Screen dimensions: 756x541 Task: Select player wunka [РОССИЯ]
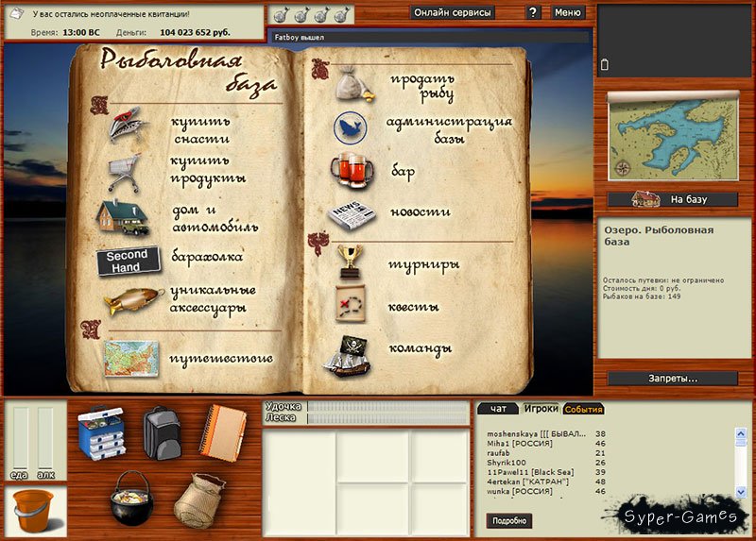coord(546,491)
